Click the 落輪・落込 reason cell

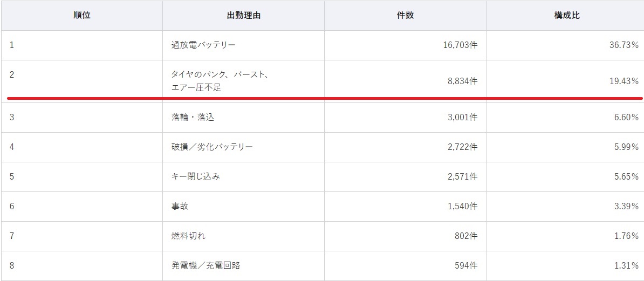coord(193,117)
